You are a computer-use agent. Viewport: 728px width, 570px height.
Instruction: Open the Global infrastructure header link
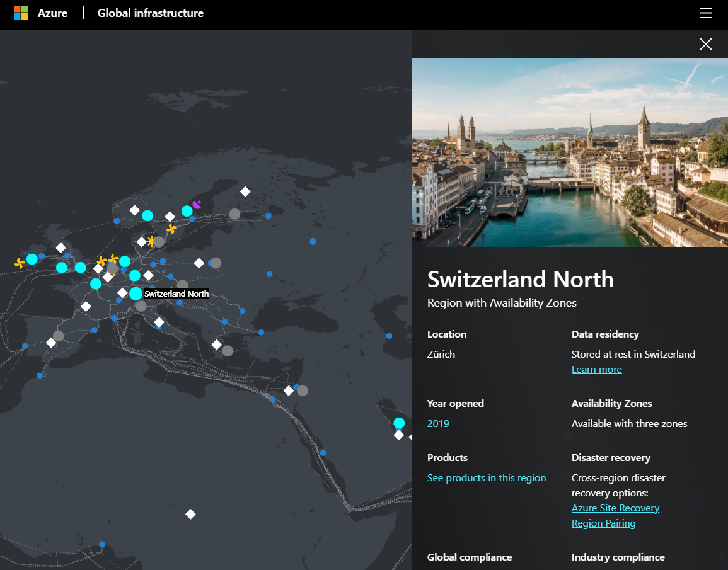click(151, 13)
